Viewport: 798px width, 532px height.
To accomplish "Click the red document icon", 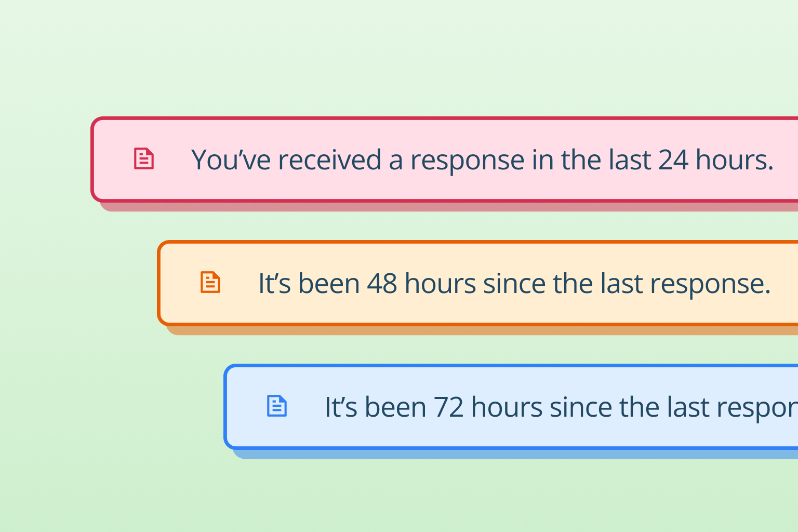I will [x=144, y=158].
